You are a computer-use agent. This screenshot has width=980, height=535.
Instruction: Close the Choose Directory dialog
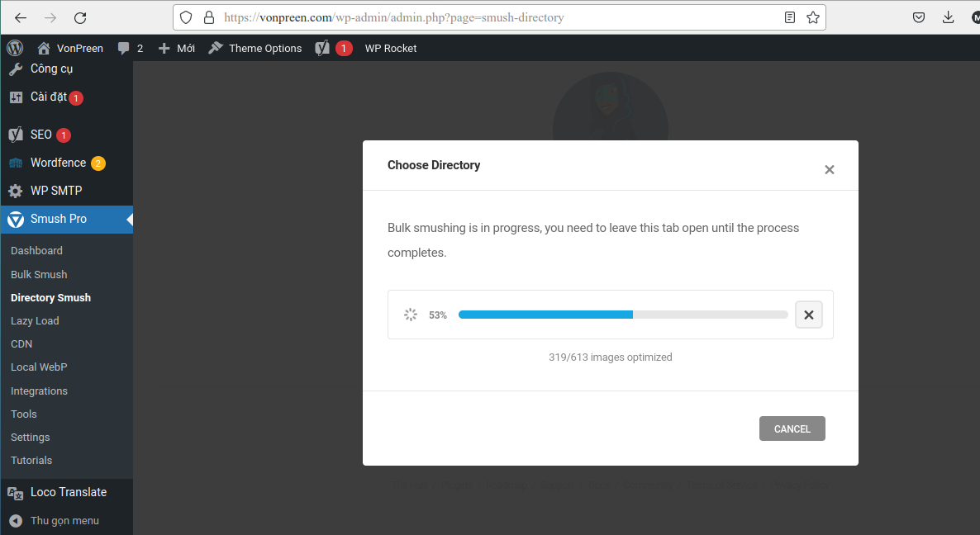coord(829,169)
